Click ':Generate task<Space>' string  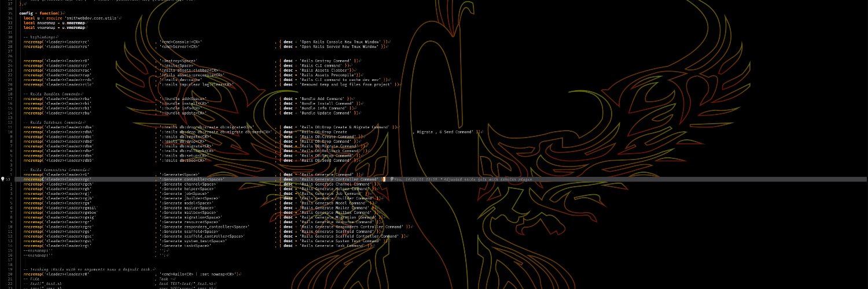(x=185, y=245)
